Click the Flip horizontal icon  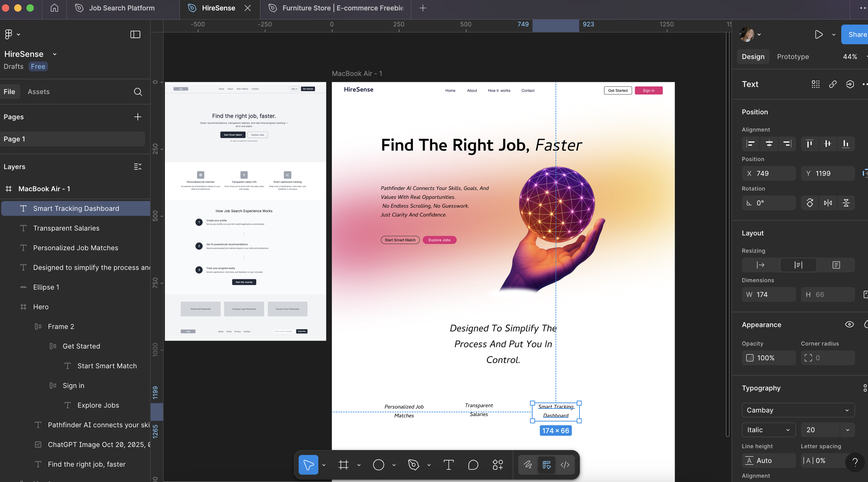click(x=828, y=203)
